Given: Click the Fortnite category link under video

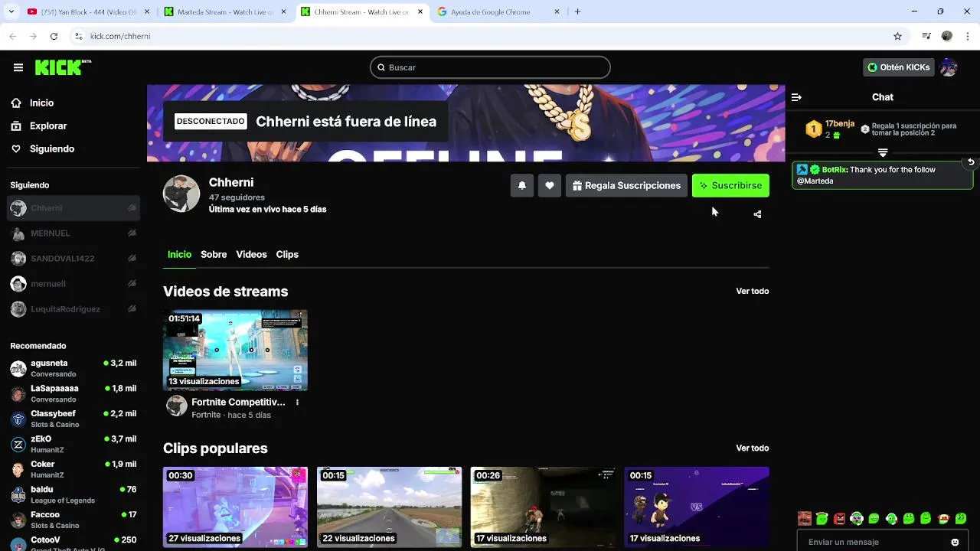Looking at the screenshot, I should (x=206, y=415).
